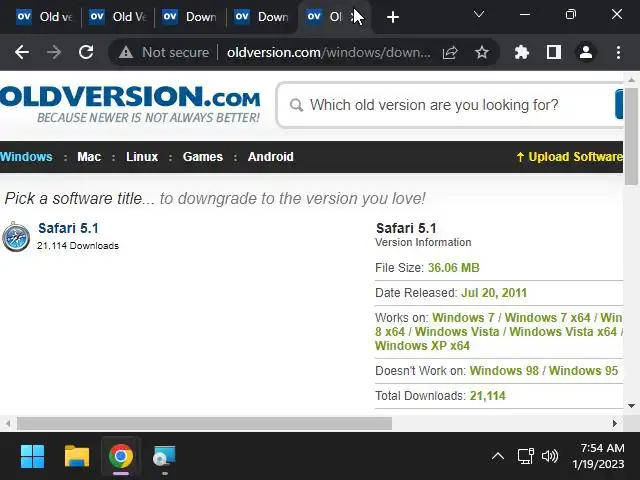Open a new tab with the plus button

(393, 17)
